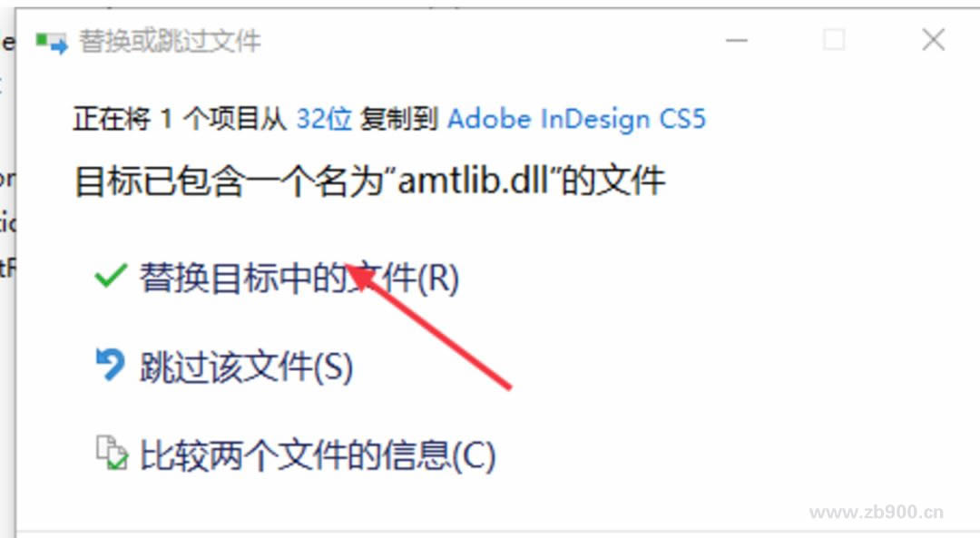This screenshot has width=980, height=538.
Task: Click the green checkmark replace icon
Action: click(x=111, y=276)
